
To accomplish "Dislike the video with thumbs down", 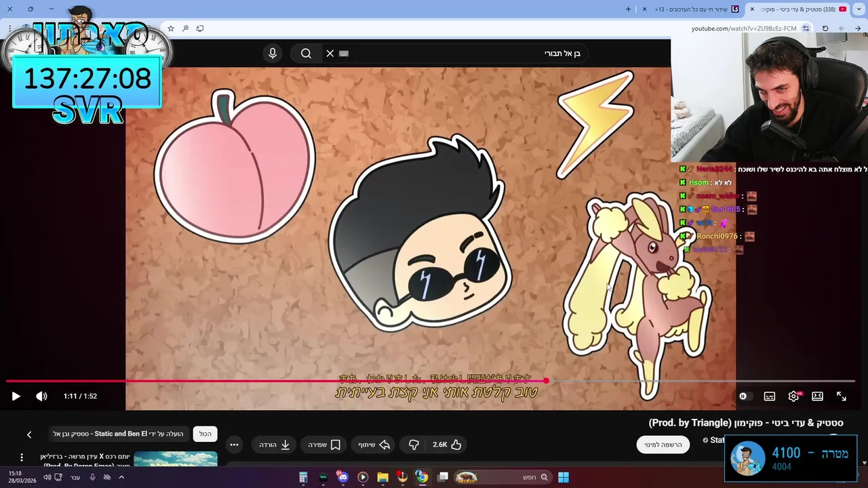I will click(414, 445).
